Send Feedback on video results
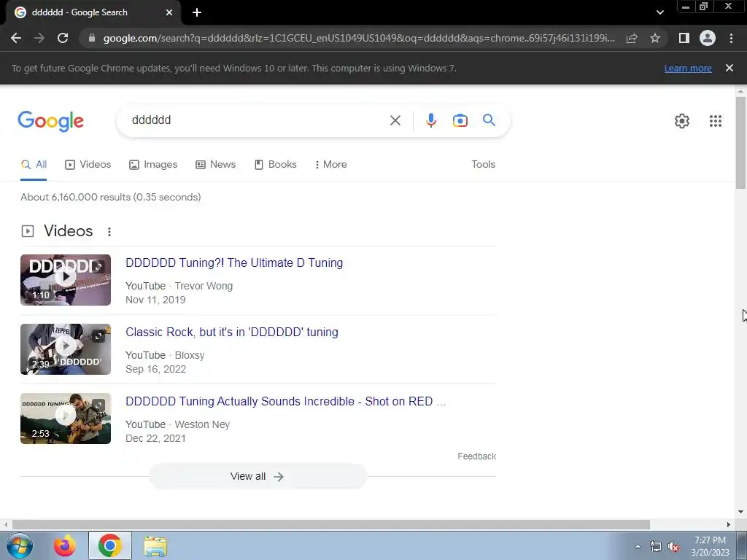Screen dimensions: 747x560 click(x=476, y=456)
